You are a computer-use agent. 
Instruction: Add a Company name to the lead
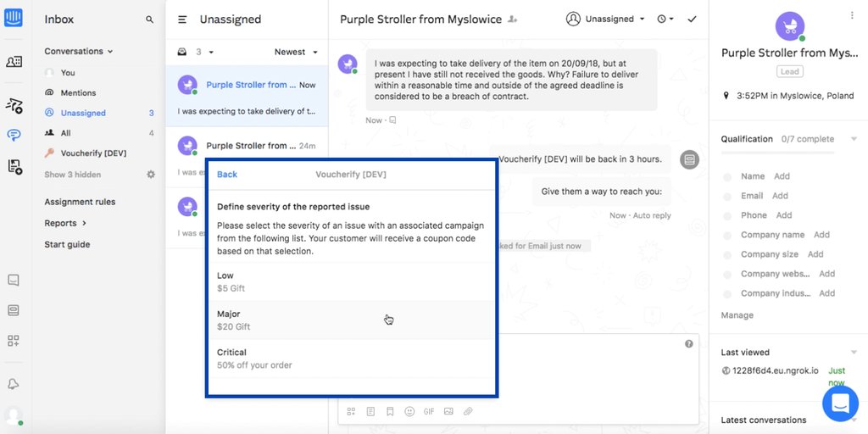tap(821, 235)
